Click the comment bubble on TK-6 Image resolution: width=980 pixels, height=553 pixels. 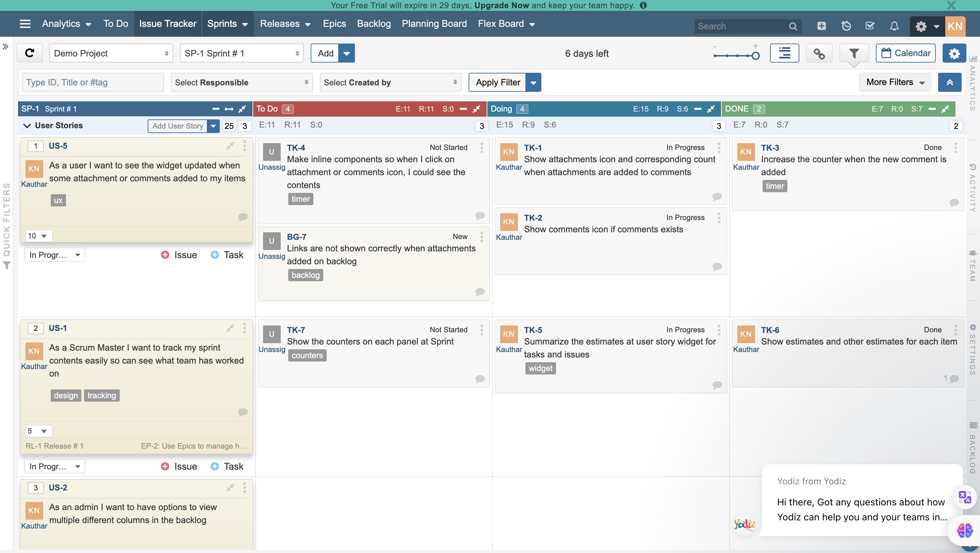[x=954, y=379]
